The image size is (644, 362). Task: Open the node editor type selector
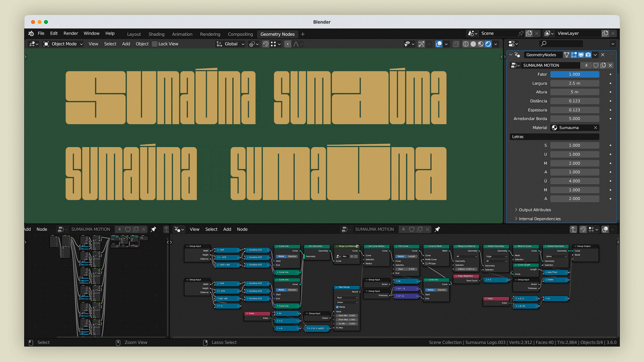[179, 230]
